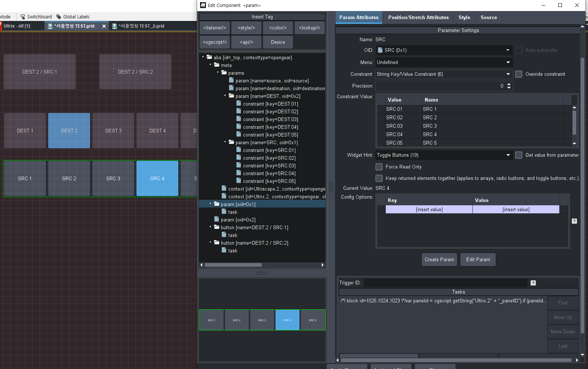Close the 서울영상 TEST.grid tab
This screenshot has height=369, width=588.
coord(104,26)
